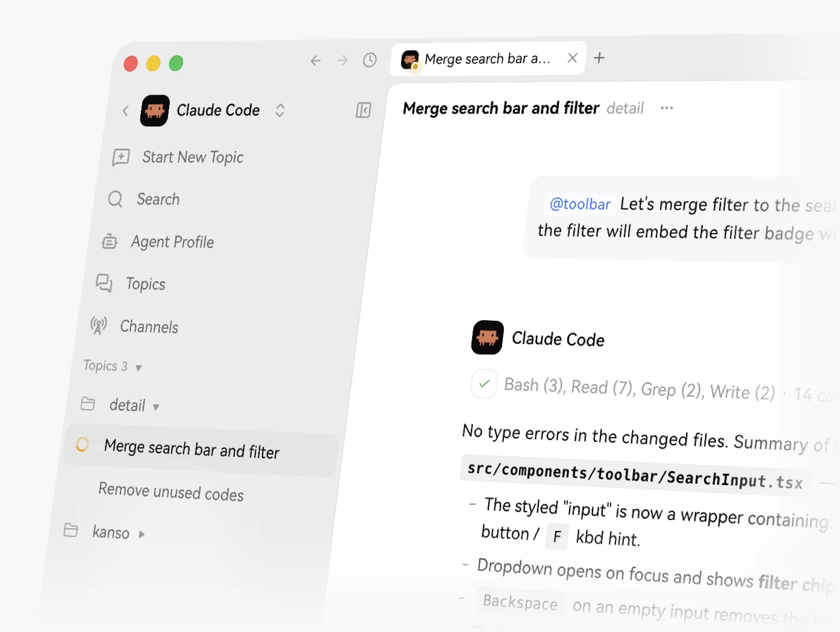Click the orange status circle on Merge search bar
This screenshot has width=840, height=632.
82,445
